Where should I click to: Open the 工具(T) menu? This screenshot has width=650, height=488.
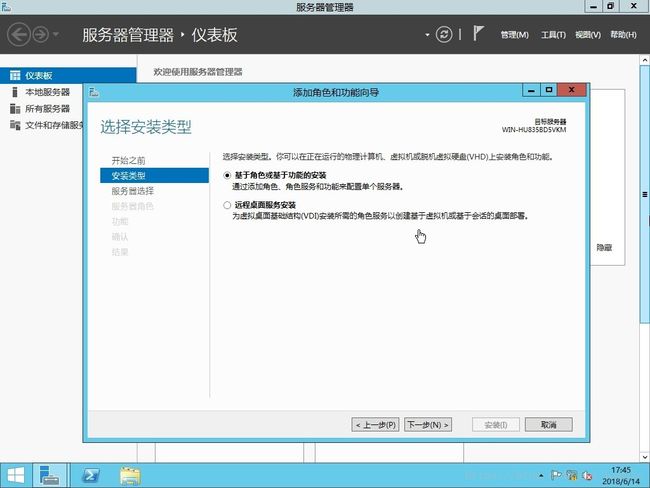tap(553, 35)
